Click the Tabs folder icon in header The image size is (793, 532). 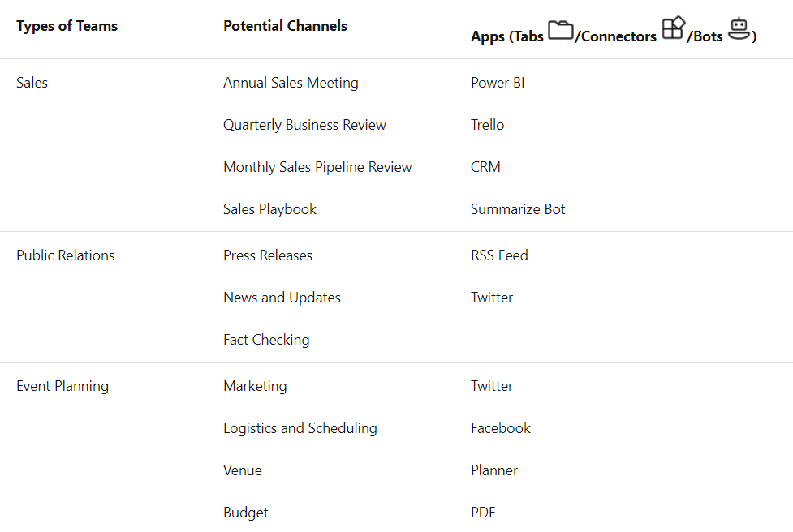point(560,31)
